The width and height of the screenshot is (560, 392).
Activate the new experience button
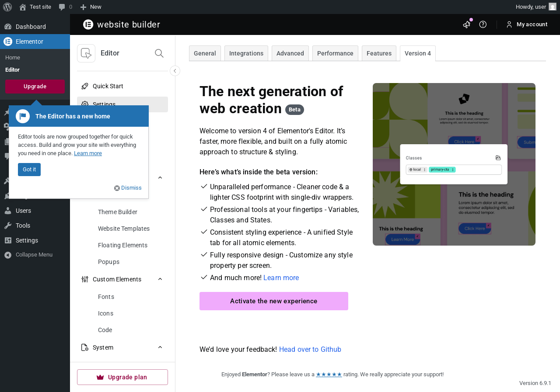(x=274, y=301)
